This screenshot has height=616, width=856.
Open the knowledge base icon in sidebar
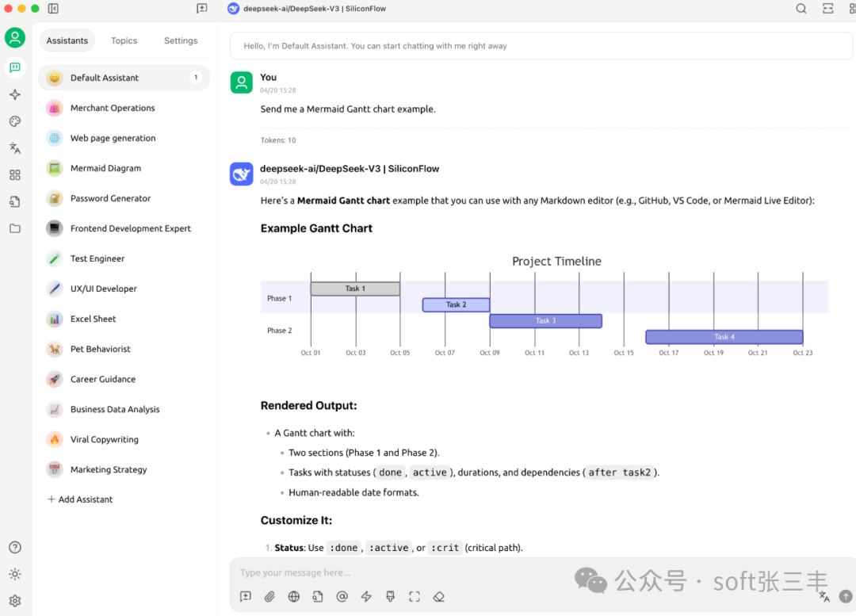(x=15, y=201)
